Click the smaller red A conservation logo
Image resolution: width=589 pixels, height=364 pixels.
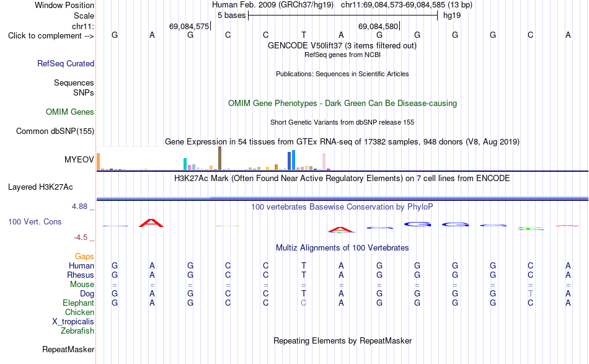pos(341,229)
